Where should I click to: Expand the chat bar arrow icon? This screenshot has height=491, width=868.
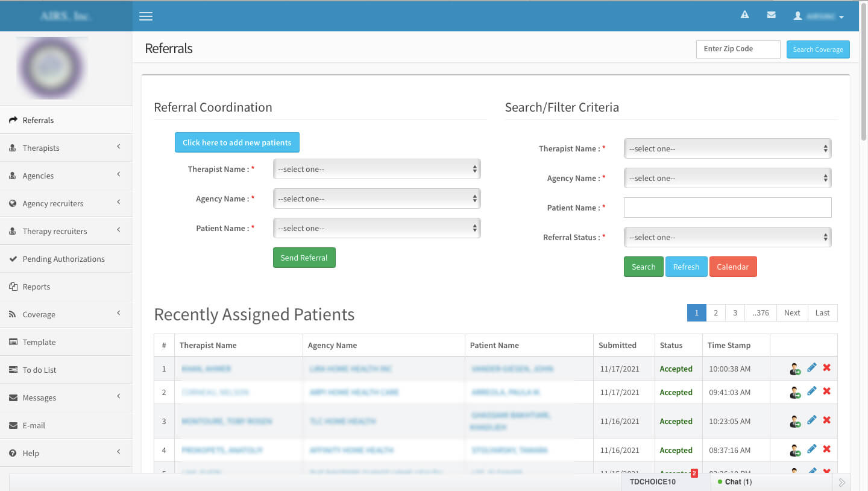coord(842,482)
